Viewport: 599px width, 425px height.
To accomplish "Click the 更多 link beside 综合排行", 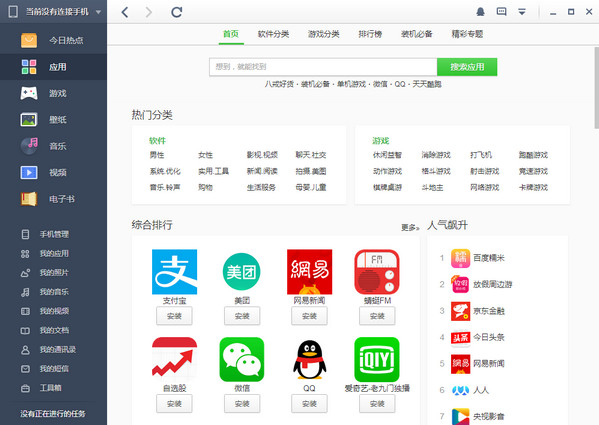I will pos(410,228).
